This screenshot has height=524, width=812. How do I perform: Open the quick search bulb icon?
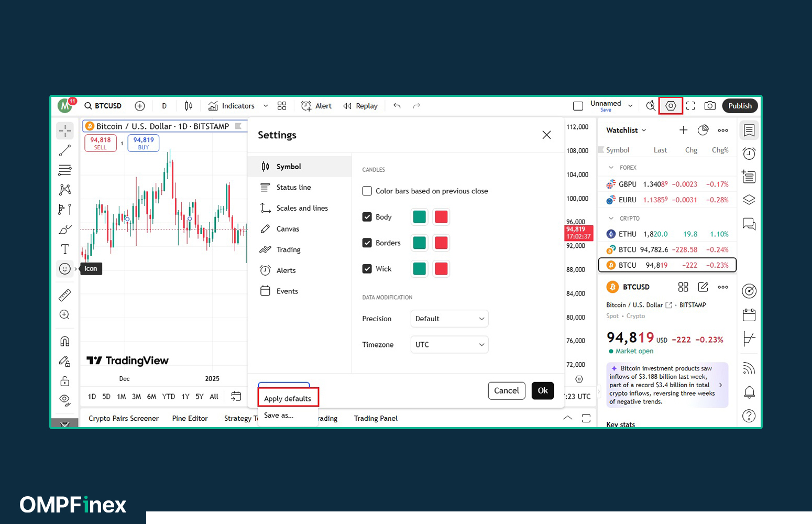coord(651,106)
